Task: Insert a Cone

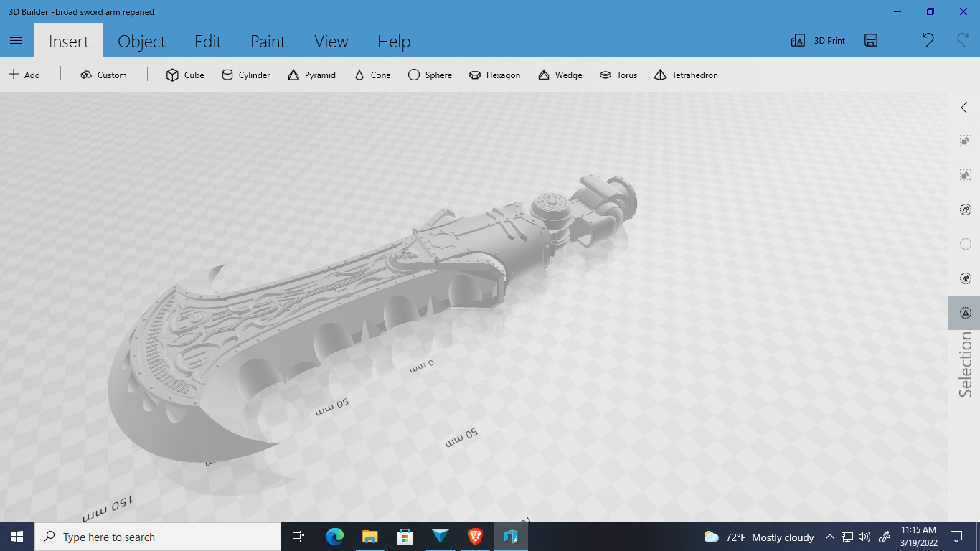Action: [x=372, y=75]
